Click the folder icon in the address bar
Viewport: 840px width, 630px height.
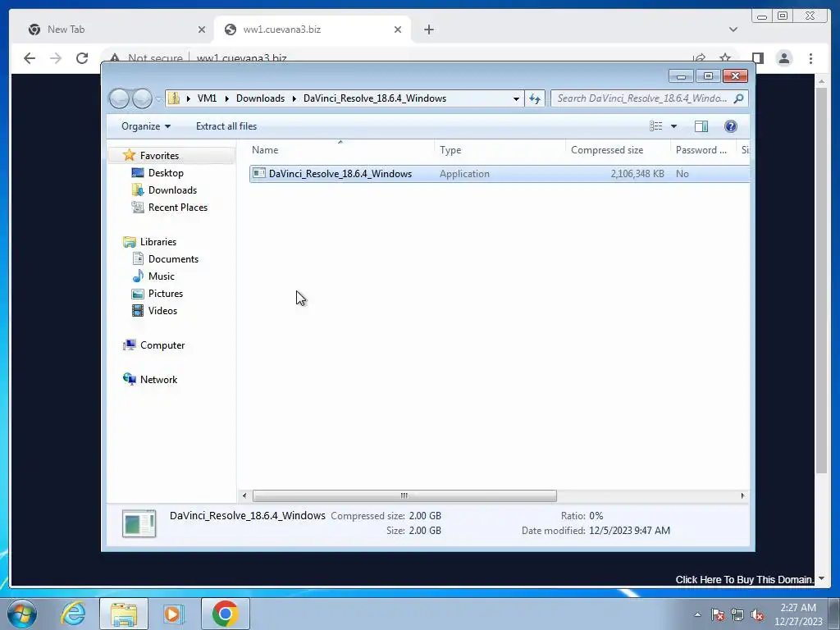174,98
